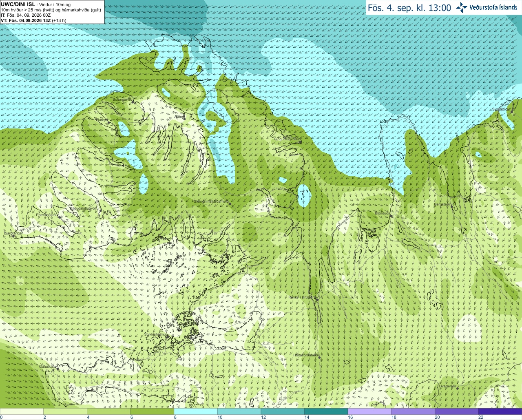The image size is (522, 420).
Task: Click the 8–10 m/s cyan legend swatch
Action: click(195, 411)
